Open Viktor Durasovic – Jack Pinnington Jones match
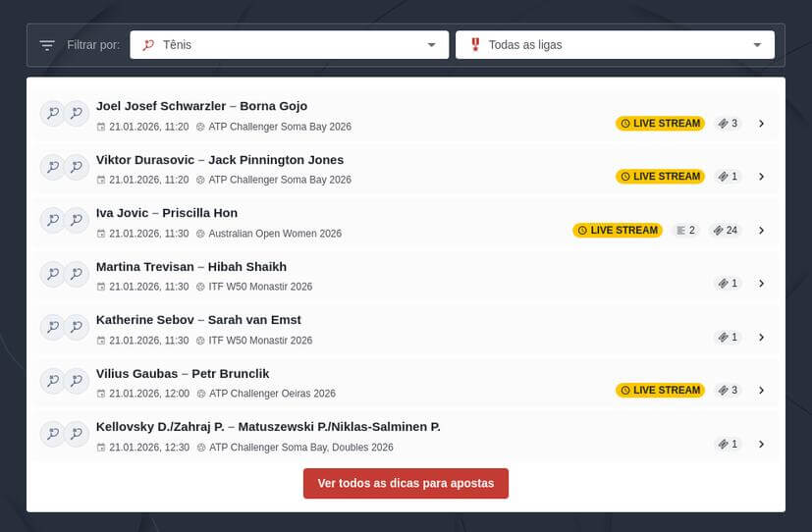 pyautogui.click(x=220, y=160)
